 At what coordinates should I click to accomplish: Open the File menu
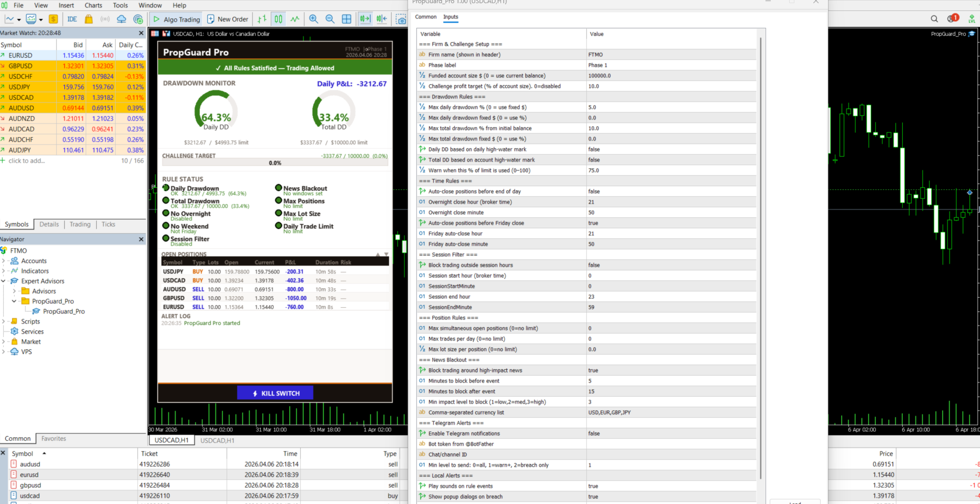coord(18,5)
